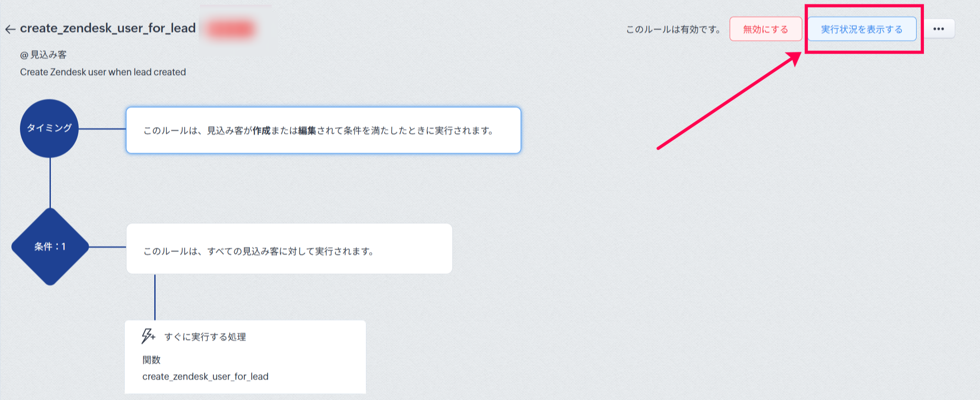
Task: Click the blurred red badge beside title
Action: point(230,29)
